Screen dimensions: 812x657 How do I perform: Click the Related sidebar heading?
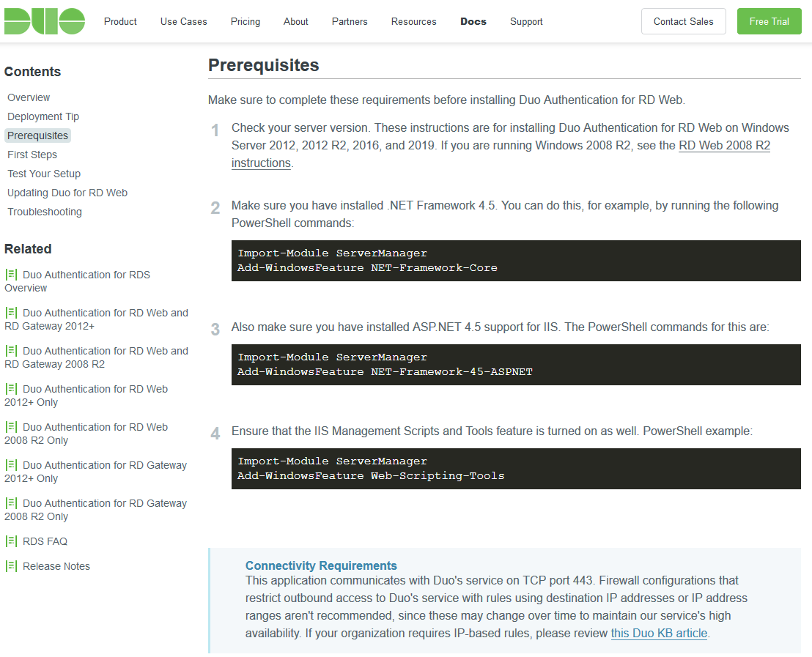pos(28,249)
